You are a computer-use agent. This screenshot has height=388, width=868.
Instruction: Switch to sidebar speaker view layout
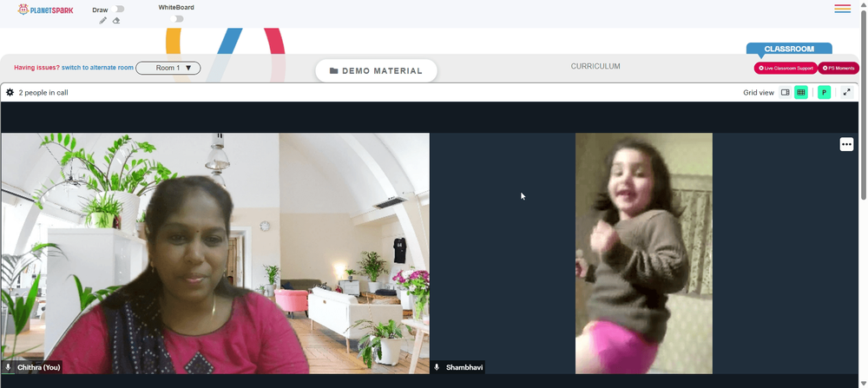click(785, 92)
